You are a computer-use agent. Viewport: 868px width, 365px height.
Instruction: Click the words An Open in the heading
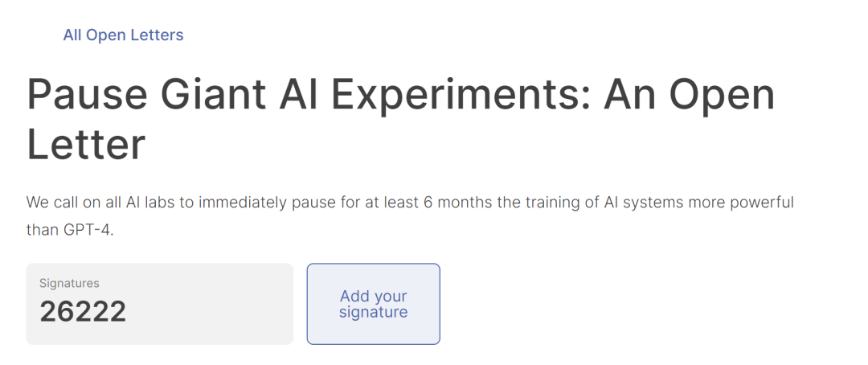point(689,95)
